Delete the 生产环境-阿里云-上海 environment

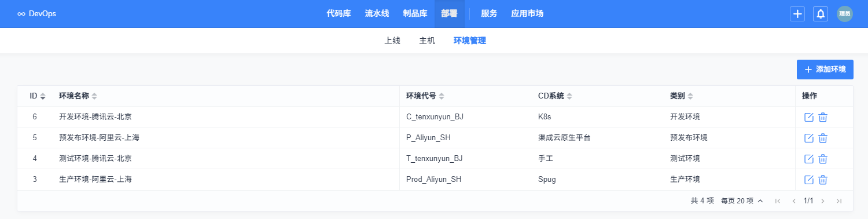pos(823,180)
